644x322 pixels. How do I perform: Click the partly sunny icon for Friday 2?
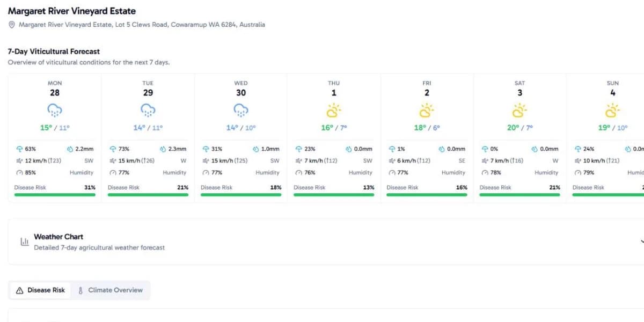click(x=427, y=111)
